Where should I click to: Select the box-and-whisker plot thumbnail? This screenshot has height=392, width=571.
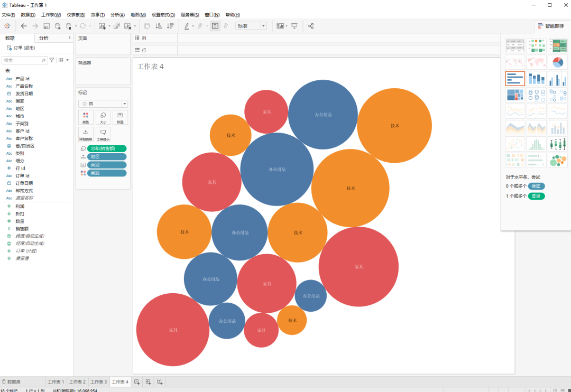558,144
